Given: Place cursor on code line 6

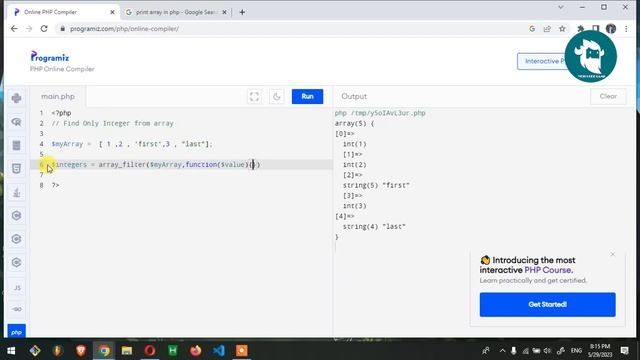Looking at the screenshot, I should coord(182,164).
